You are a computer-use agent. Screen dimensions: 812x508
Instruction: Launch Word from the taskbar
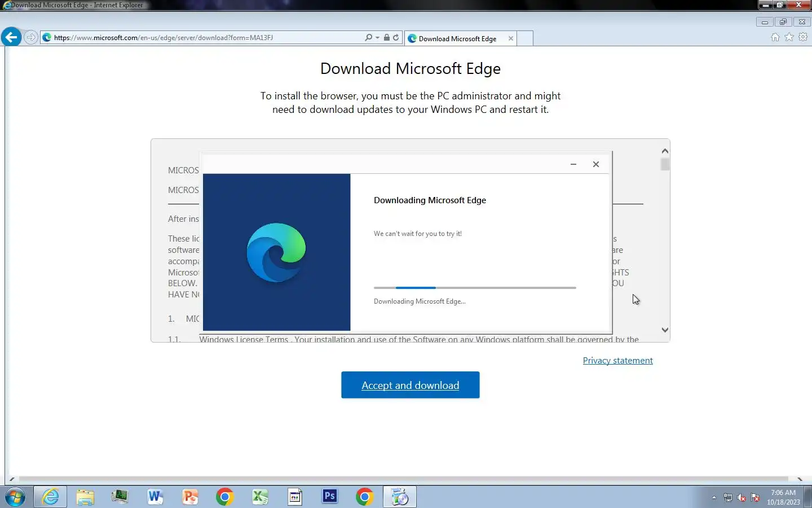click(155, 497)
